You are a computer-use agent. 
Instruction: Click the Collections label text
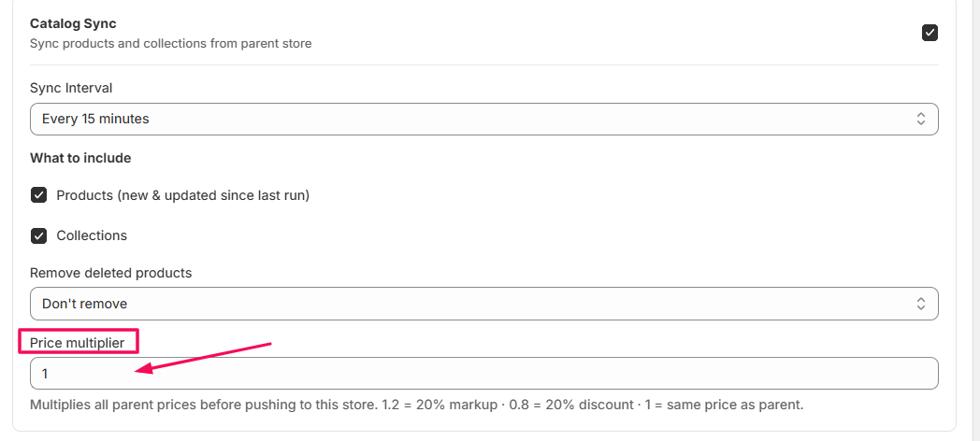click(x=92, y=235)
